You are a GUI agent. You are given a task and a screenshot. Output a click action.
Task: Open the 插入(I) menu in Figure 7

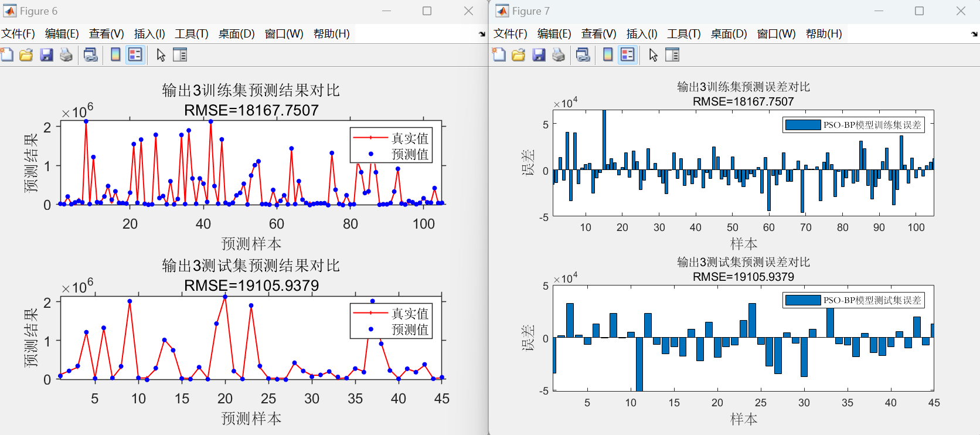[642, 34]
